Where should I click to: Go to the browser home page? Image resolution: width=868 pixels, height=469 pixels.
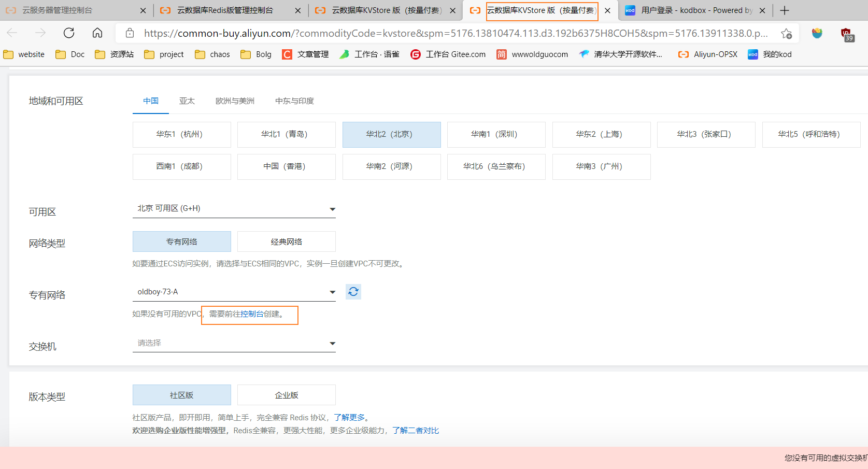click(x=97, y=33)
